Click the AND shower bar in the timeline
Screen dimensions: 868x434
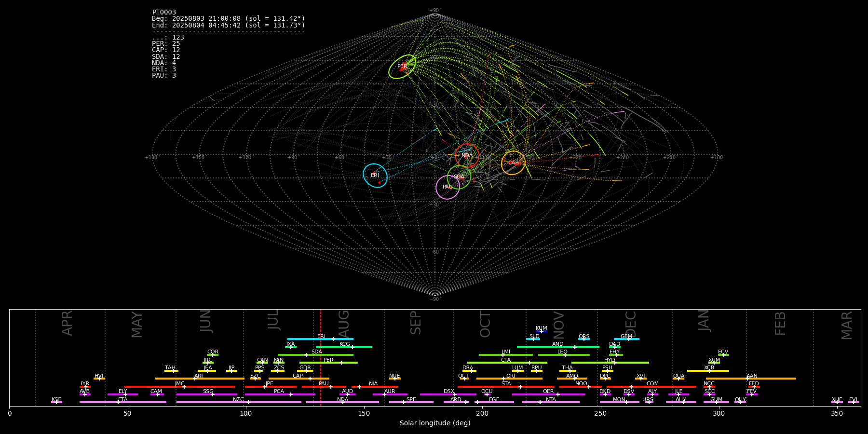tap(558, 347)
